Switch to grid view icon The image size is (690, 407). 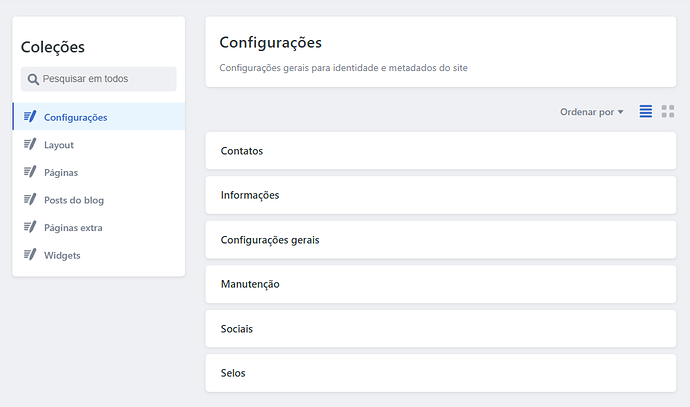pyautogui.click(x=668, y=111)
